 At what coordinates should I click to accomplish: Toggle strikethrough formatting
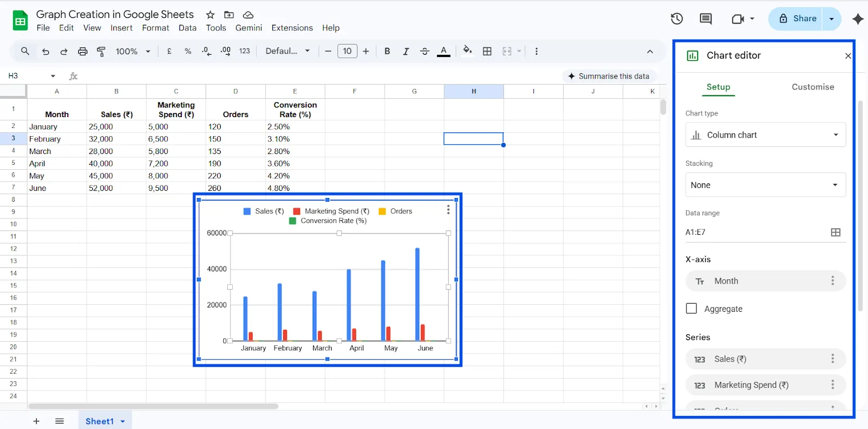(425, 51)
